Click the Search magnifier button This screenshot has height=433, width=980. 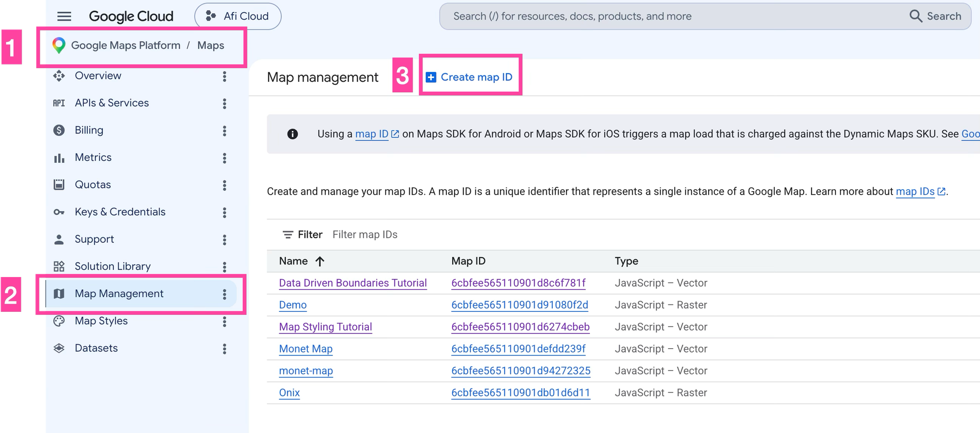click(935, 16)
